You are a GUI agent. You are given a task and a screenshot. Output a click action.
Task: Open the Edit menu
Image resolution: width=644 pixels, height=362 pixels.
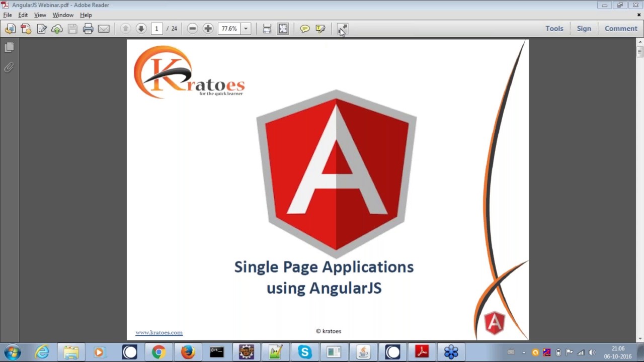point(23,15)
